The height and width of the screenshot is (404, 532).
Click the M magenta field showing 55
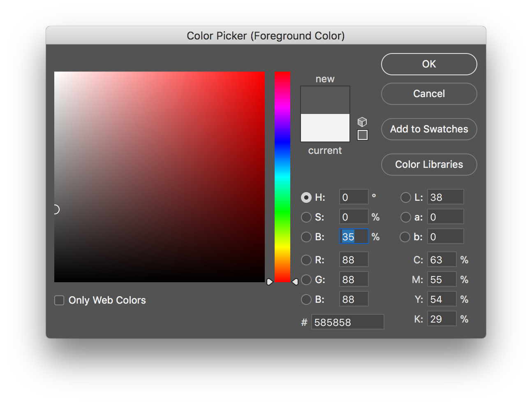(442, 279)
